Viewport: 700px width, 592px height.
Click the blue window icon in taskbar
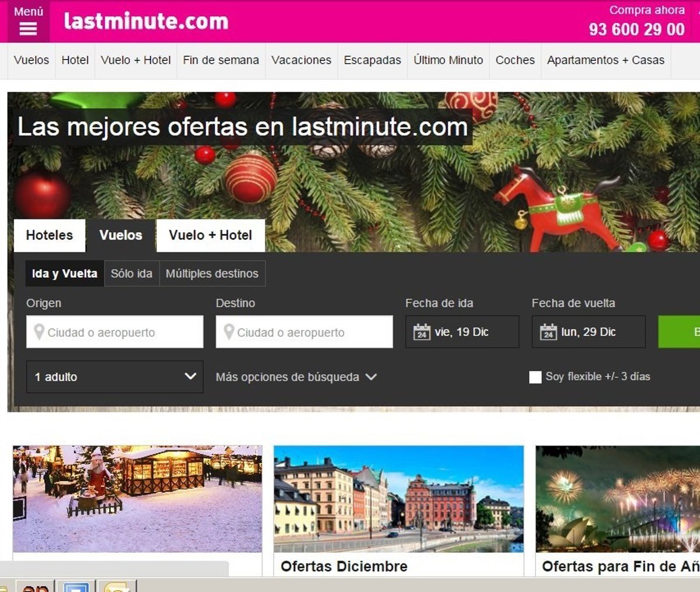[x=75, y=586]
